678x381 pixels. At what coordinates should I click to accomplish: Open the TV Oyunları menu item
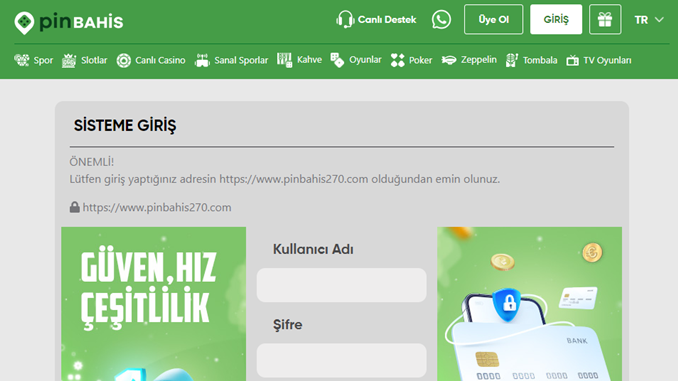(x=598, y=60)
